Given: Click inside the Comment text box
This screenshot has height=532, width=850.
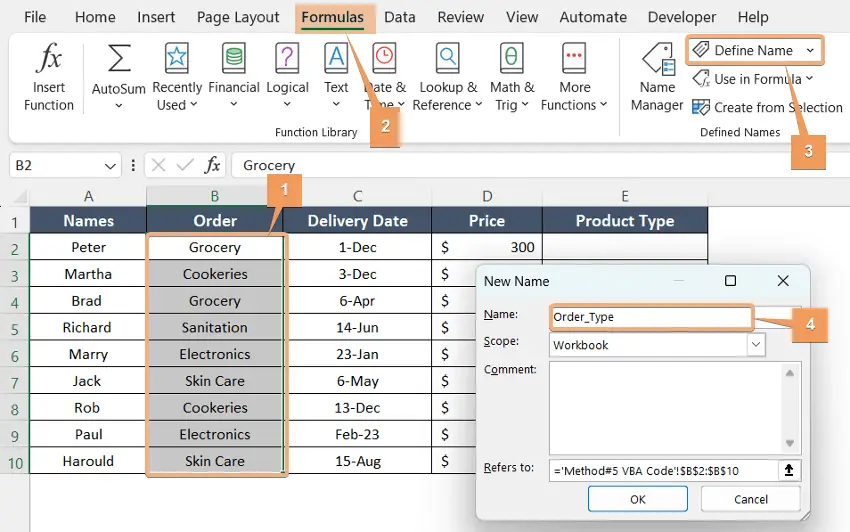Looking at the screenshot, I should 666,408.
